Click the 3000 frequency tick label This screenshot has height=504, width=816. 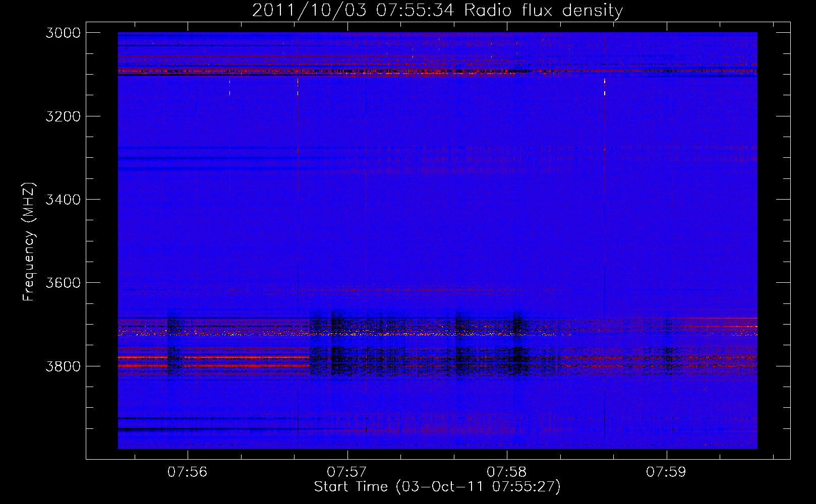point(63,33)
